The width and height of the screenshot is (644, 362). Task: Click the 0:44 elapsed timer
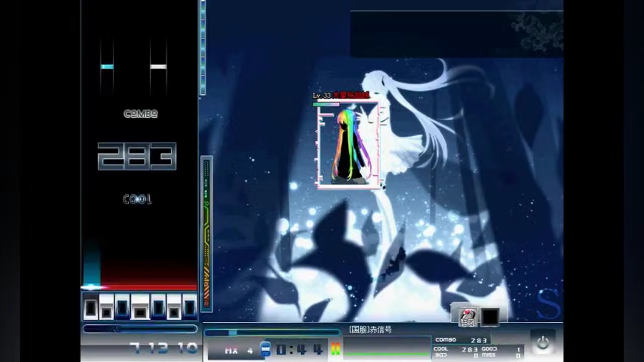point(300,349)
